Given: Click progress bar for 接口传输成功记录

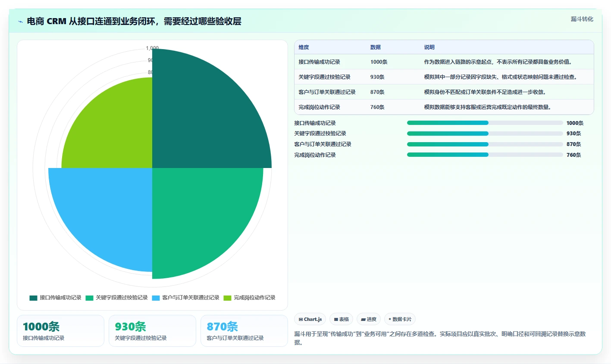Looking at the screenshot, I should pyautogui.click(x=485, y=123).
